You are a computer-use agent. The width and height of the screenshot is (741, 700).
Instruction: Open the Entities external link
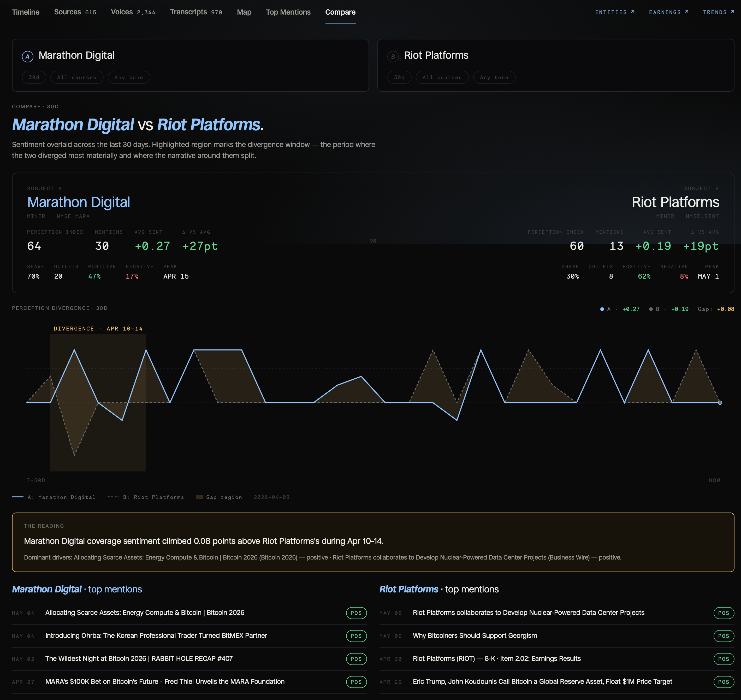click(615, 12)
